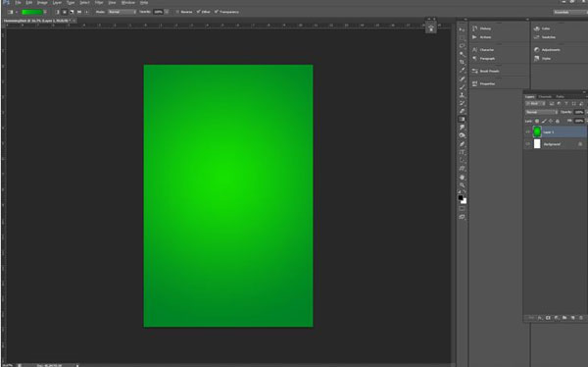The height and width of the screenshot is (367, 588).
Task: Select the Type tool
Action: pos(462,152)
